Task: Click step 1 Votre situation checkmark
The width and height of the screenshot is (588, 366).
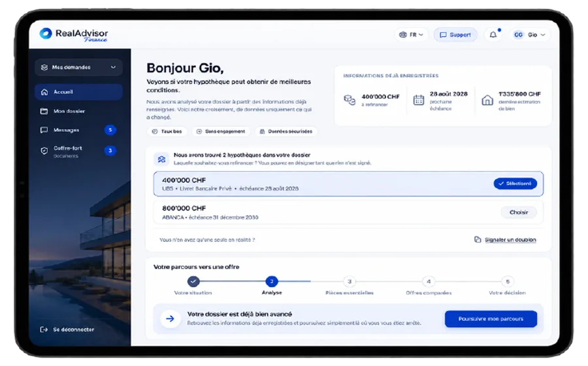Action: click(193, 281)
